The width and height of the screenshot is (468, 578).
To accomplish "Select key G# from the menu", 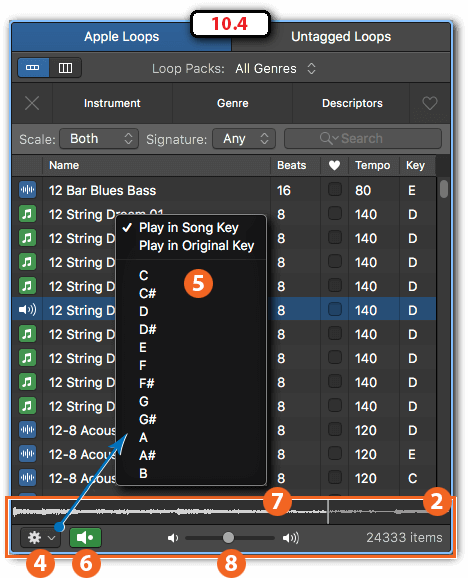I will (147, 419).
